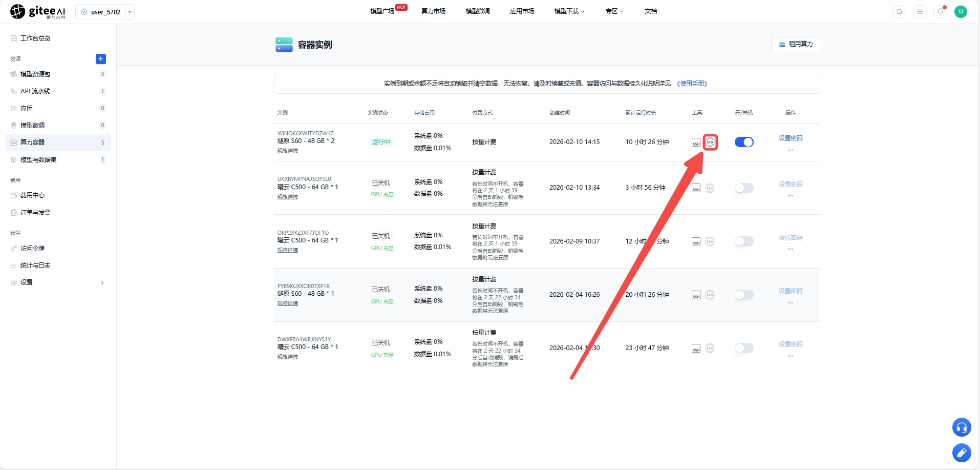The image size is (980, 470).
Task: Open 费用中心 in the sidebar
Action: pos(58,195)
